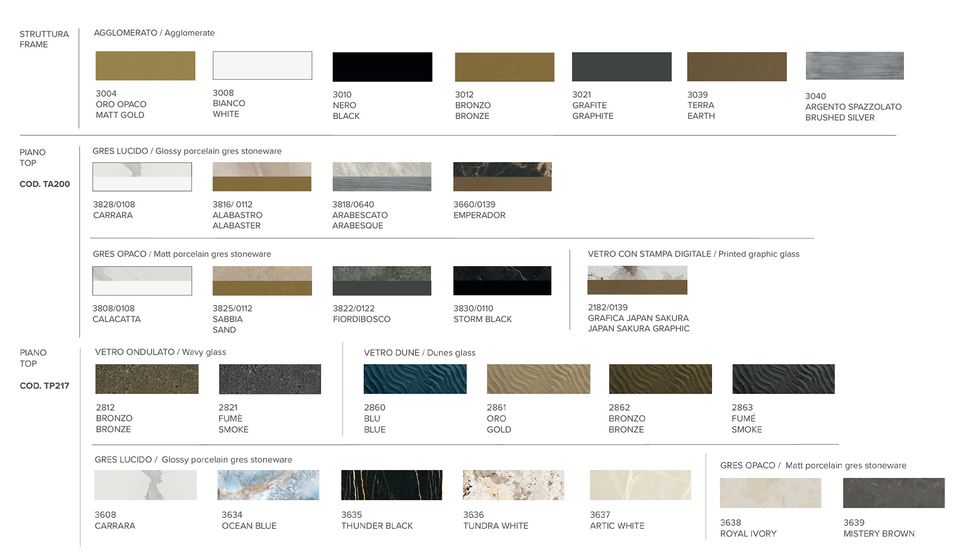Pick the 3008 Bianco White swatch
The width and height of the screenshot is (960, 560).
coord(262,66)
